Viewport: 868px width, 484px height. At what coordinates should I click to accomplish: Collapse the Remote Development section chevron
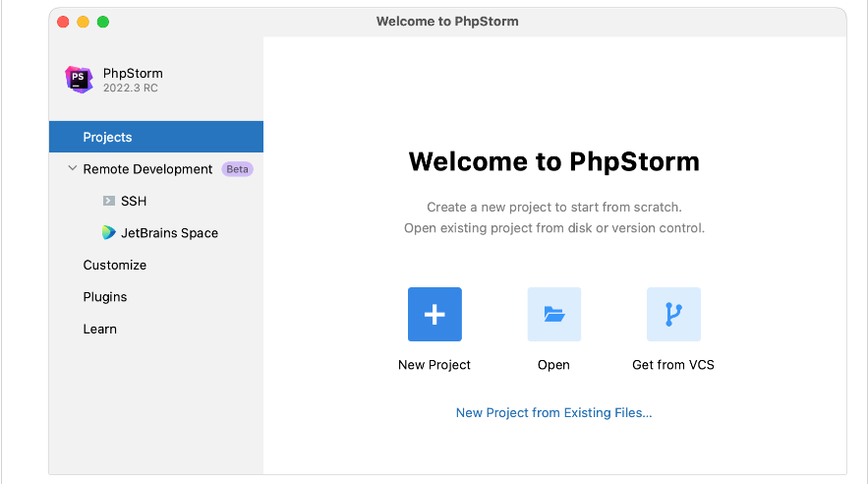(x=73, y=168)
